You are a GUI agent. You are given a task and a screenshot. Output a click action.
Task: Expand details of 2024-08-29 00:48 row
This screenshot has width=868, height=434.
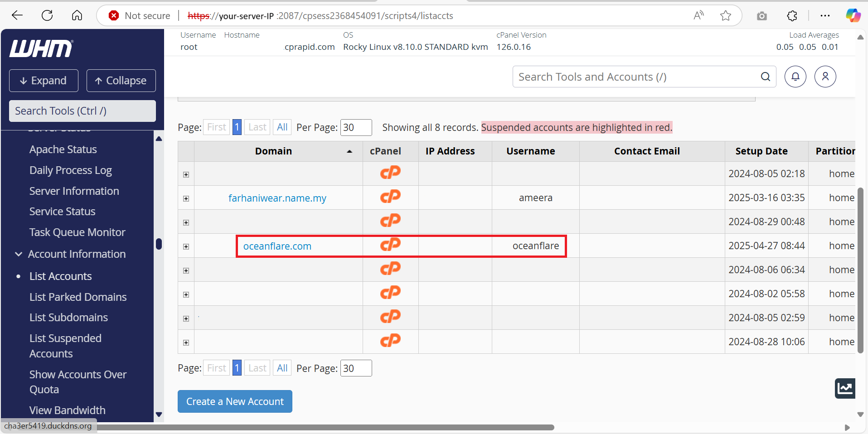pyautogui.click(x=186, y=222)
